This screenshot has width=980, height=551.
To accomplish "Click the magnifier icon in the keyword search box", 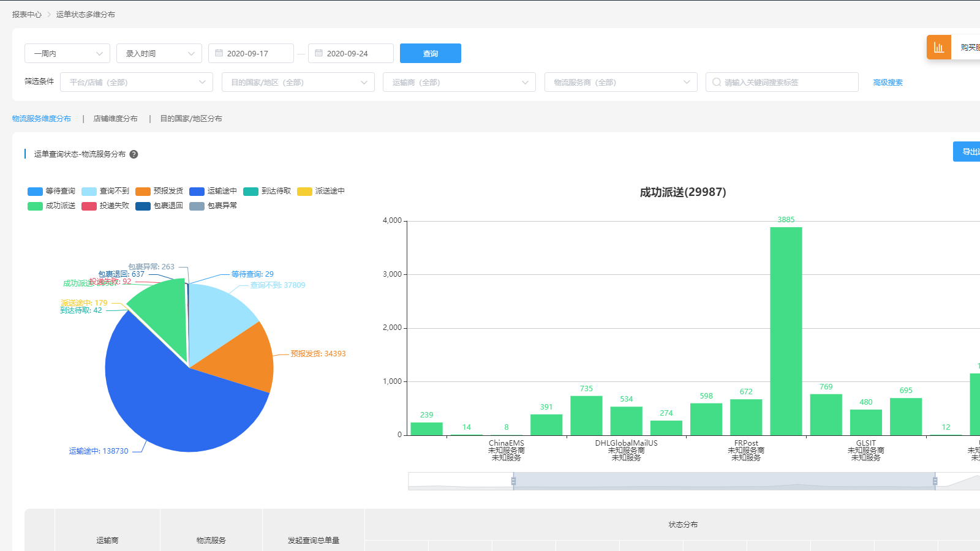I will (716, 81).
